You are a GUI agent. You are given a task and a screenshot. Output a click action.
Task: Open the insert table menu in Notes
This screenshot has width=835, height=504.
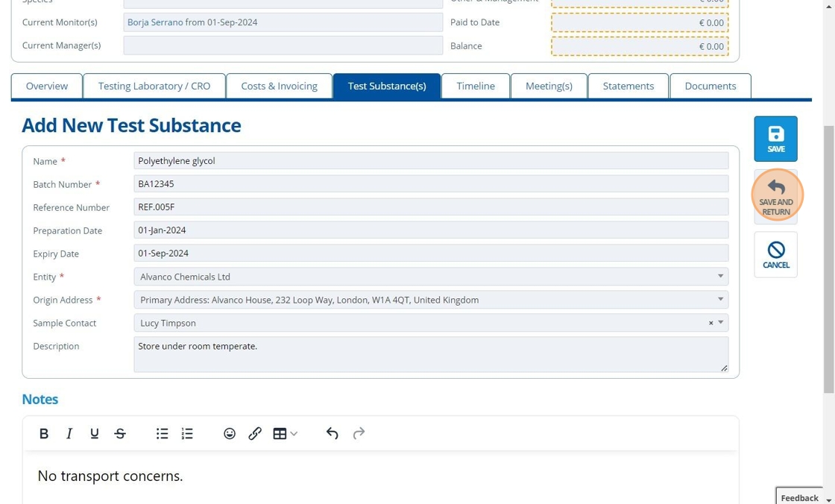285,434
